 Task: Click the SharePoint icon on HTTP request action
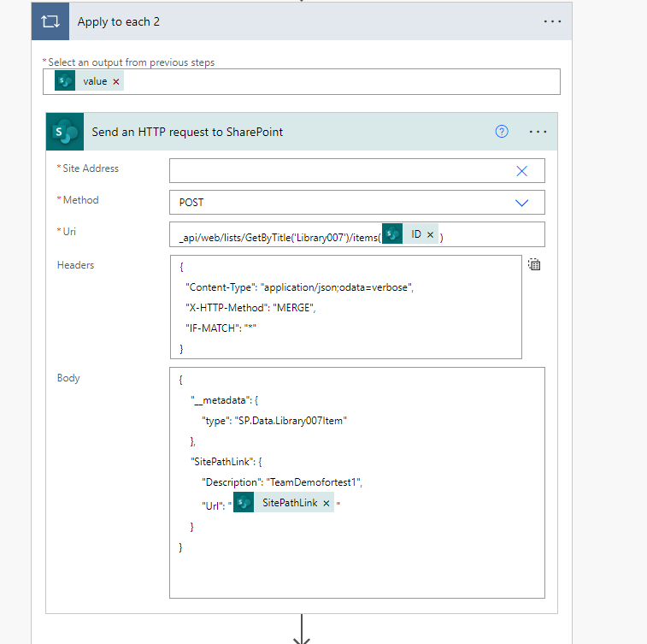coord(65,132)
